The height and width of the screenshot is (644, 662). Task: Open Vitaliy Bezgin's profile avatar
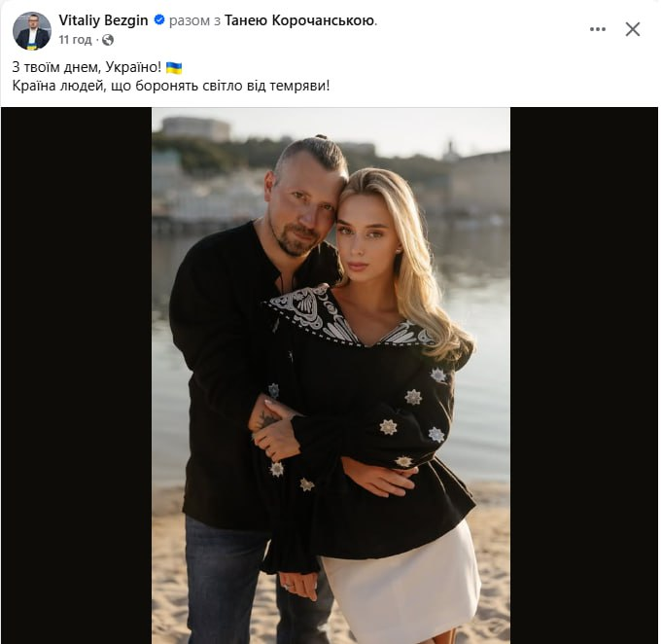pyautogui.click(x=32, y=31)
